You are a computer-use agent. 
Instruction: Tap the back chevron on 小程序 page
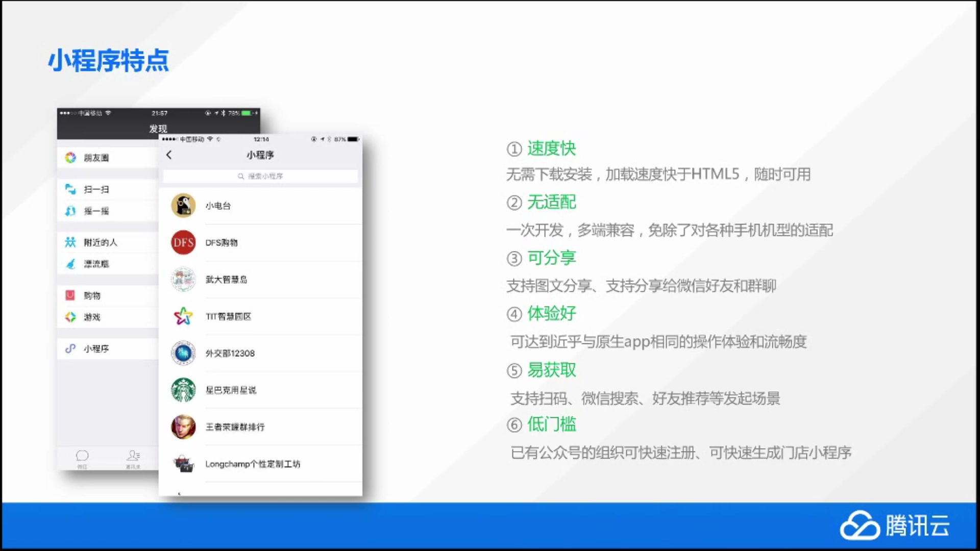point(169,155)
